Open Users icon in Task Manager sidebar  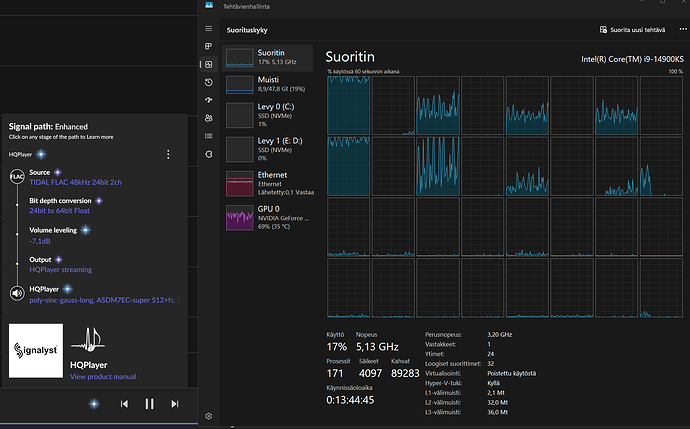point(209,118)
